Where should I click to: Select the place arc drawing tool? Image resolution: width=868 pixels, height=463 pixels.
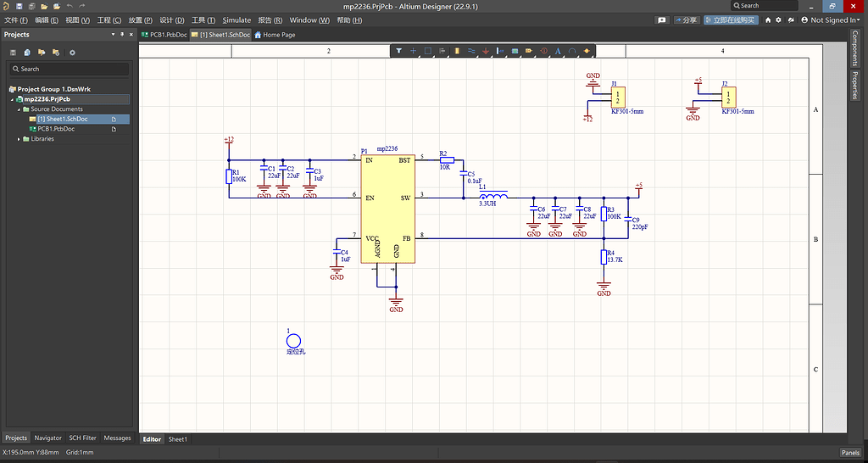(x=572, y=51)
